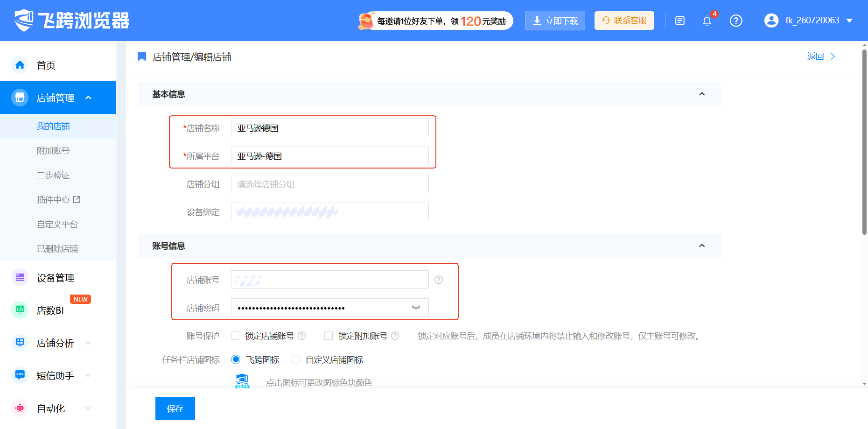Click the external link icon beside 插件中心
868x429 pixels.
click(77, 199)
